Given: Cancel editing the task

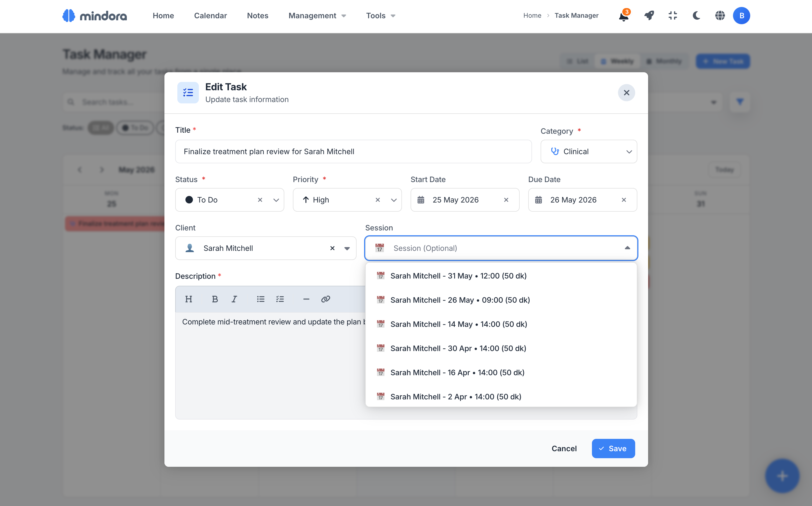Looking at the screenshot, I should point(564,449).
